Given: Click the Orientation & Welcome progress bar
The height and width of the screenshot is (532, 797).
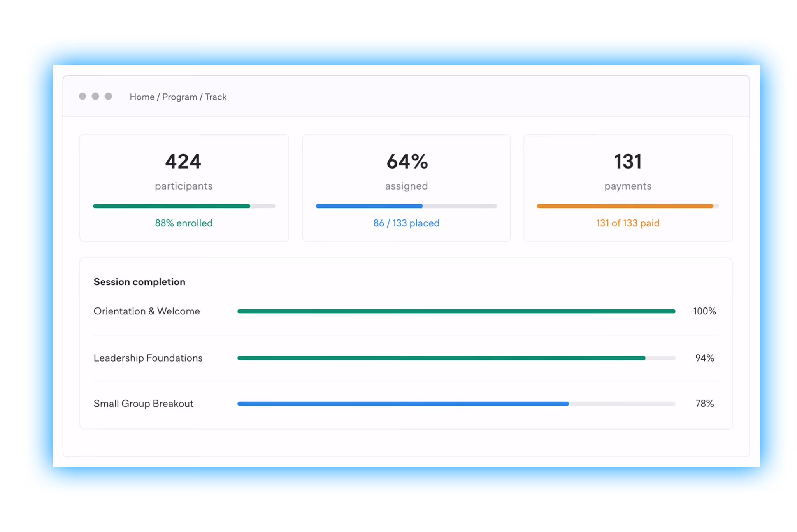Looking at the screenshot, I should [455, 311].
